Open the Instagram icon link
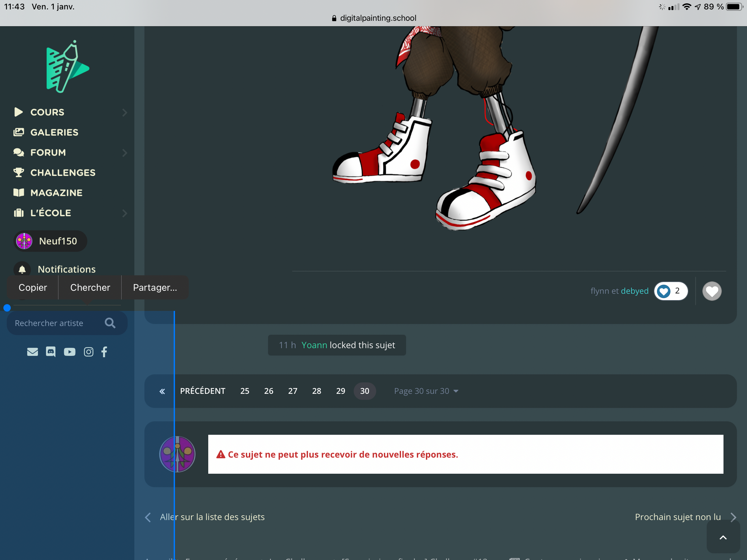The width and height of the screenshot is (747, 560). pos(88,352)
